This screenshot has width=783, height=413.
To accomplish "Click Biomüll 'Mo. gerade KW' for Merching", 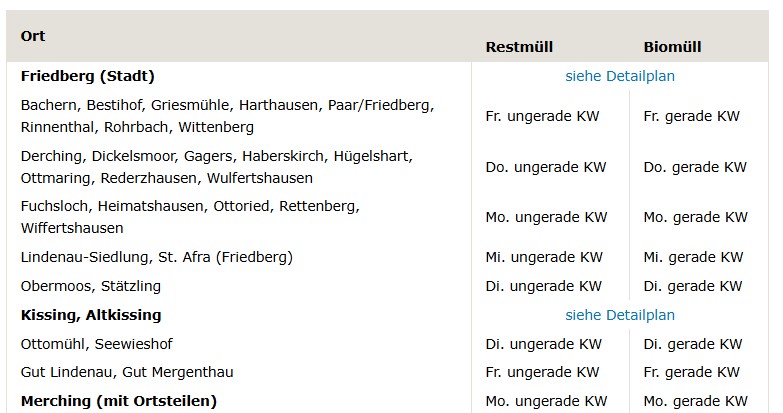I will (x=695, y=401).
